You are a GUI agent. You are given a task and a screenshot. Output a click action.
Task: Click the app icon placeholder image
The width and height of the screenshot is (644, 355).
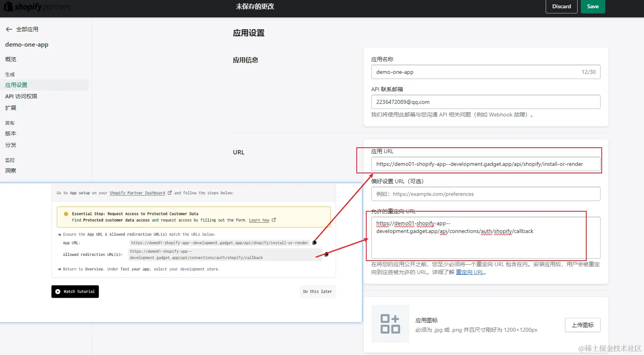(x=390, y=324)
